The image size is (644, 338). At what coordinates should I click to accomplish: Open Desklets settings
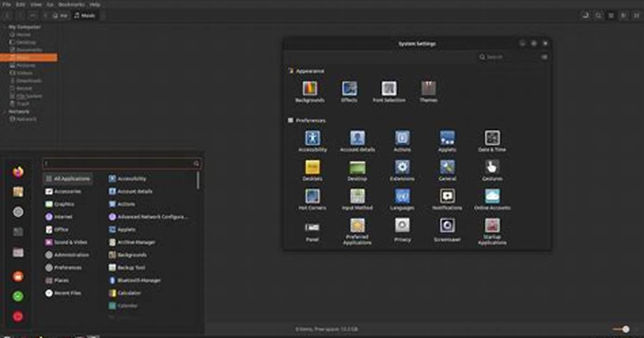[x=312, y=171]
